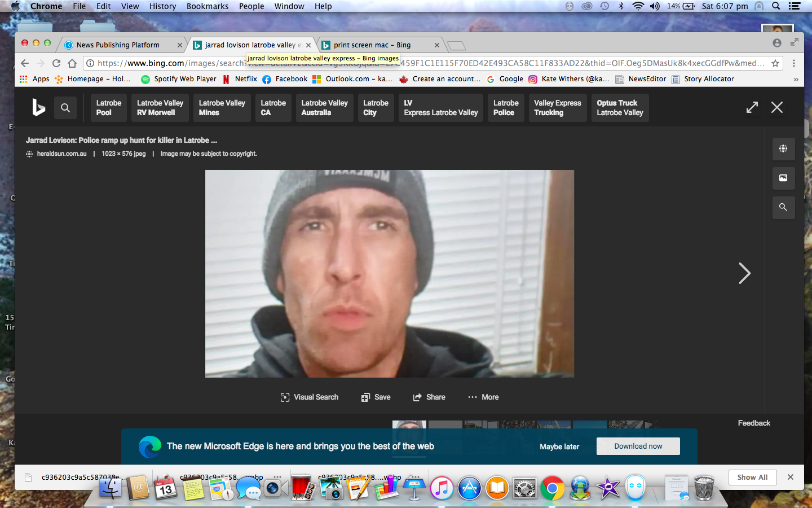The image size is (812, 508).
Task: Share the image
Action: coord(429,397)
